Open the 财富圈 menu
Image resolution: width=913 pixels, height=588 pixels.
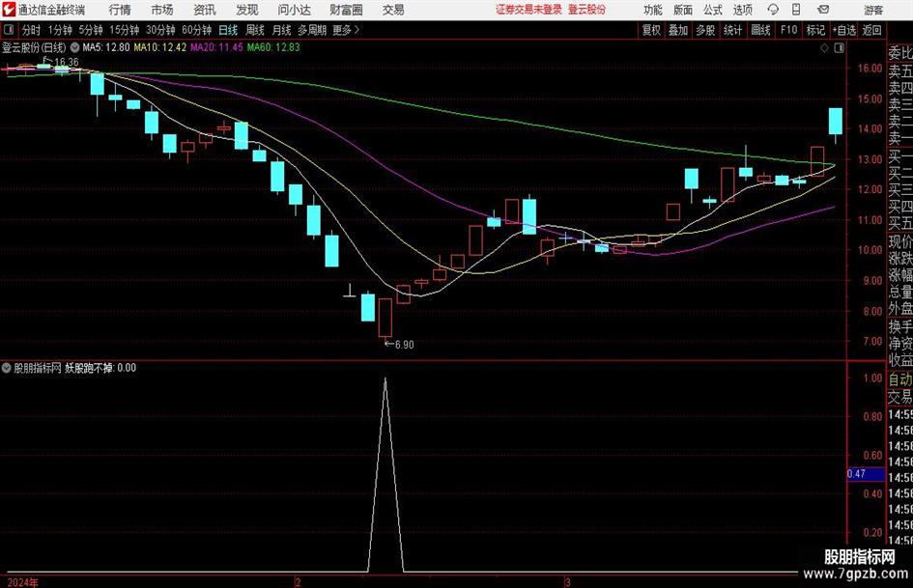(x=346, y=10)
